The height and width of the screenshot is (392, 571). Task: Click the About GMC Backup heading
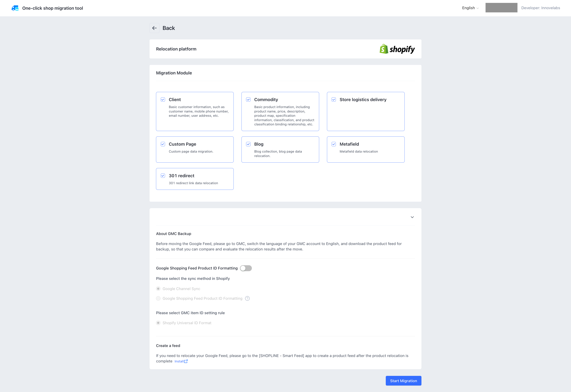174,234
